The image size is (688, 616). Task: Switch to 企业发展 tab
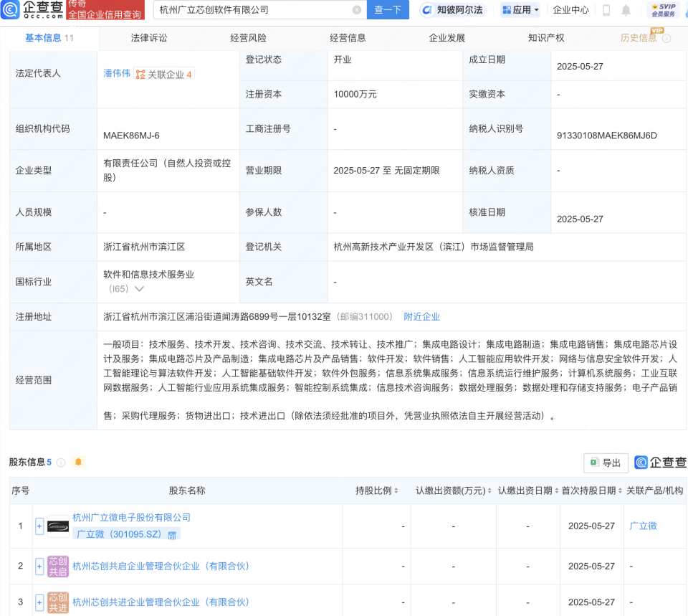click(446, 38)
